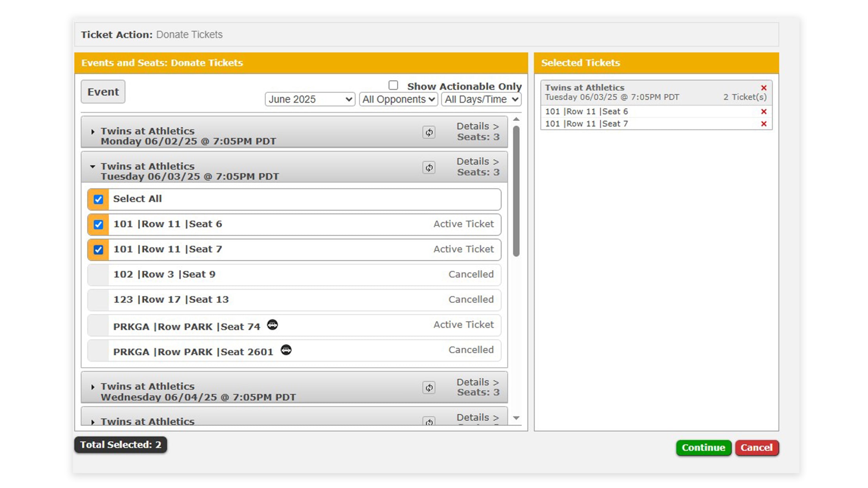Remove Seat 7 from Selected Tickets
868x488 pixels.
tap(764, 123)
